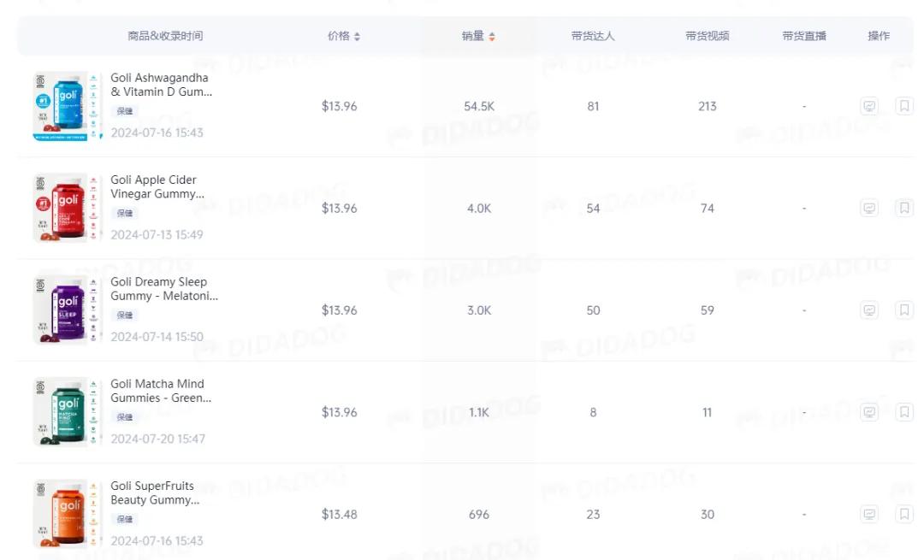
Task: Bookmark the Goli Dreamy Sleep Gummy
Action: 903,310
